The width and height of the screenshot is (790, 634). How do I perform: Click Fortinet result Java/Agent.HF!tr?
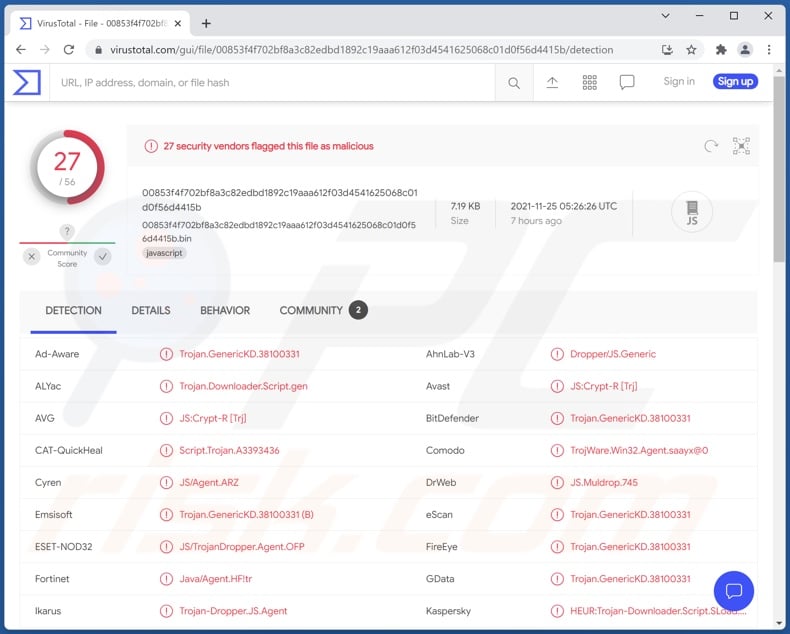[x=216, y=579]
